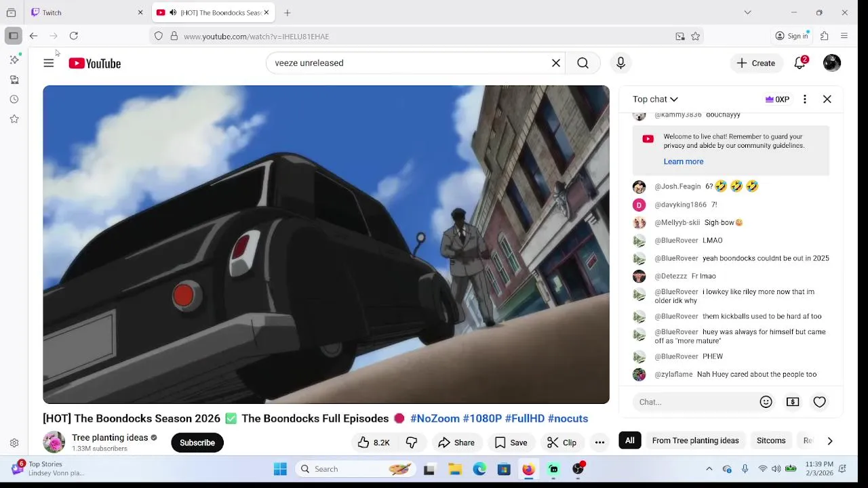868x488 pixels.
Task: Open synced tabs in the sidebar
Action: (14, 80)
